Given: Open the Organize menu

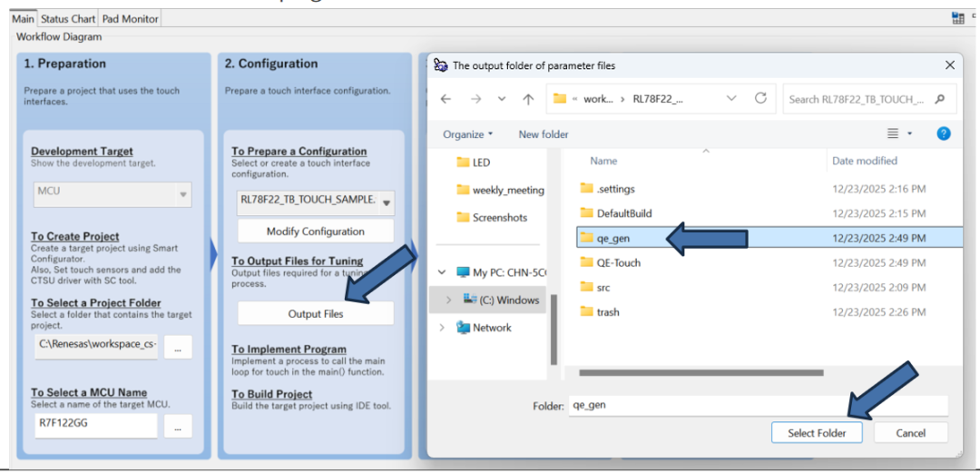Looking at the screenshot, I should [467, 134].
